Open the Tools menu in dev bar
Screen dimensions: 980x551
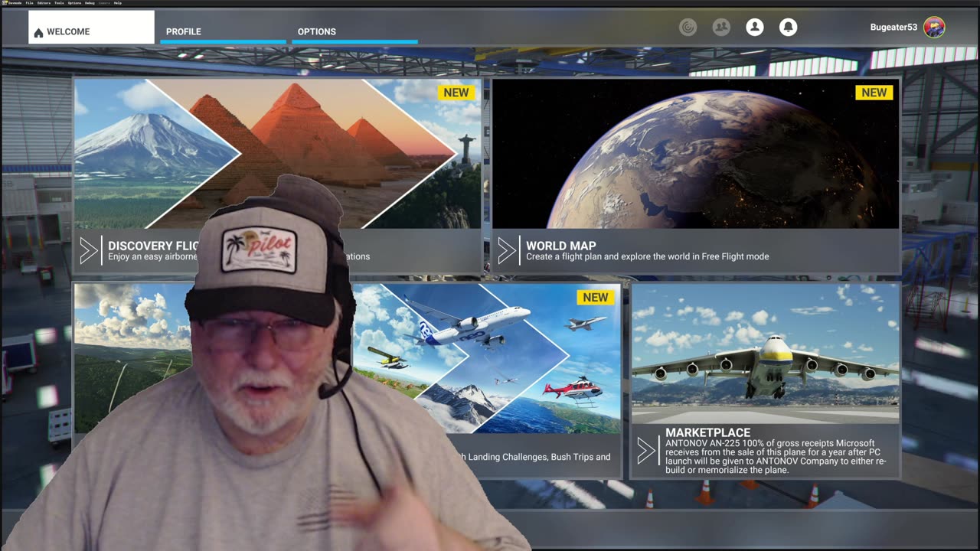point(59,3)
